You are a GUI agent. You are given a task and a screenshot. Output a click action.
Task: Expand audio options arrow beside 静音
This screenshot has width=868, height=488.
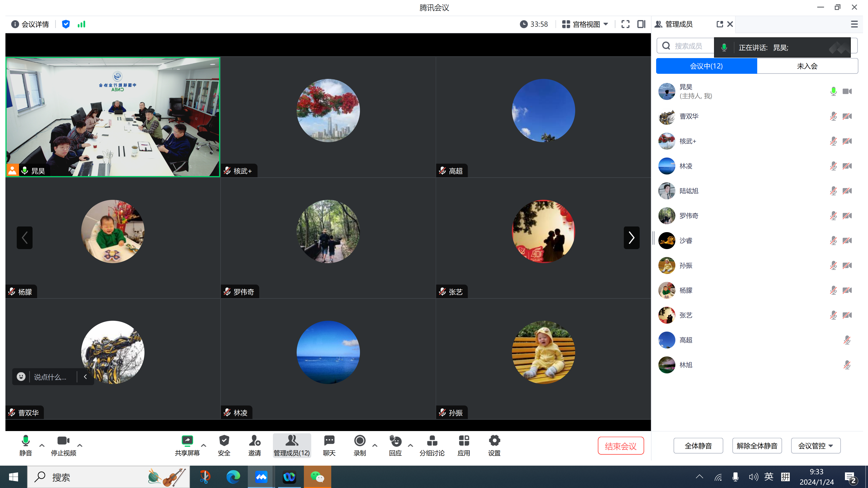pyautogui.click(x=42, y=445)
